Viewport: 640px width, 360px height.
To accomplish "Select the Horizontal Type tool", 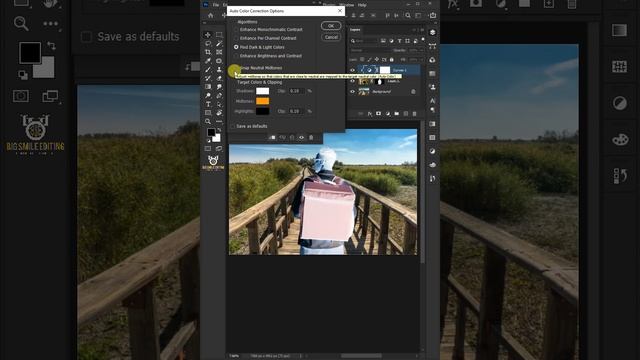I will [x=208, y=104].
